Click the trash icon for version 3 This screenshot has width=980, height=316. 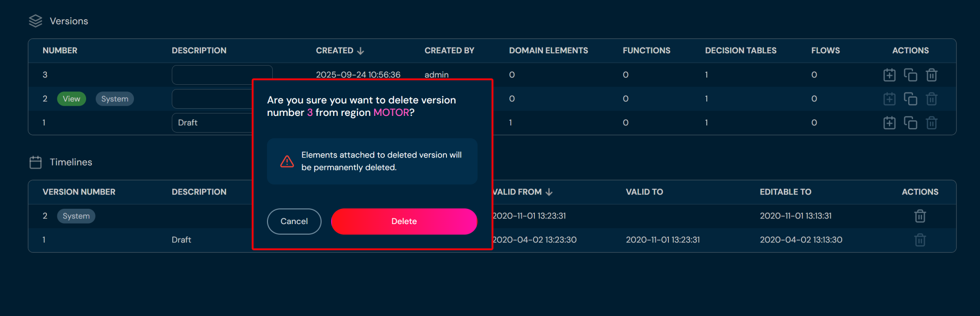(x=931, y=75)
